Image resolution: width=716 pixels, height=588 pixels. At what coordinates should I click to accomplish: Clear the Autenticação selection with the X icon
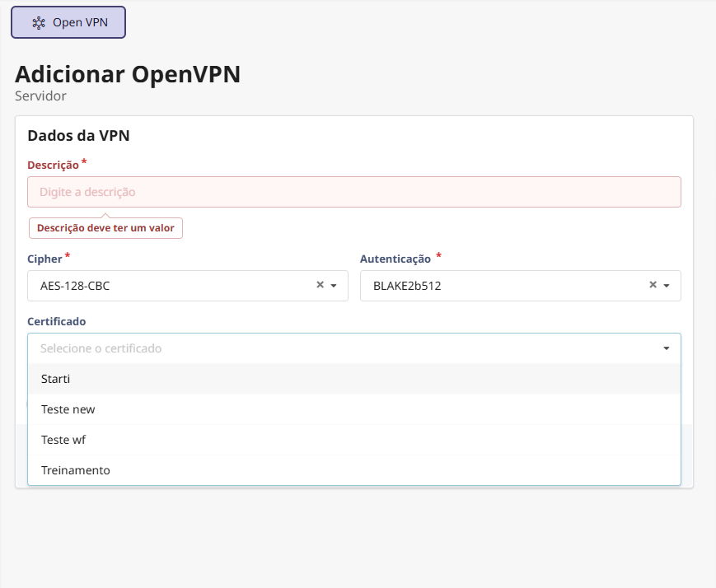coord(653,285)
